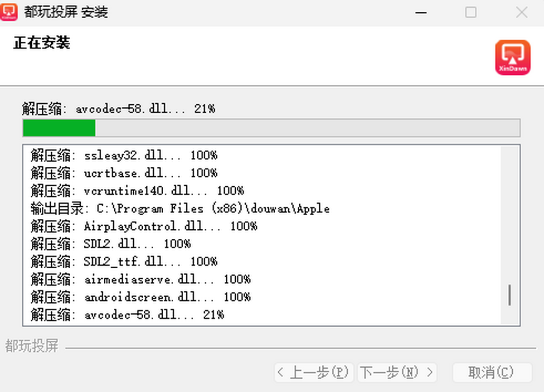Screen dimensions: 544x392
Task: Click the 都玩投屏 安装 window title
Action: coord(66,12)
